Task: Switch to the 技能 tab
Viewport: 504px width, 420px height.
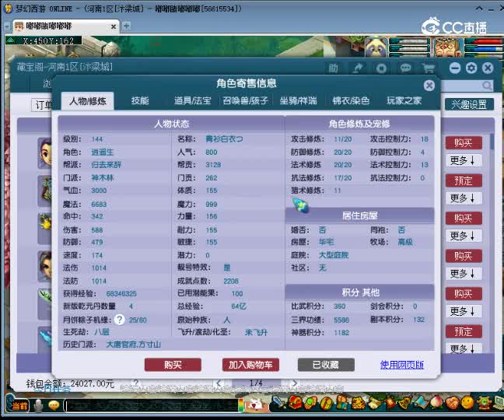Action: [x=140, y=101]
